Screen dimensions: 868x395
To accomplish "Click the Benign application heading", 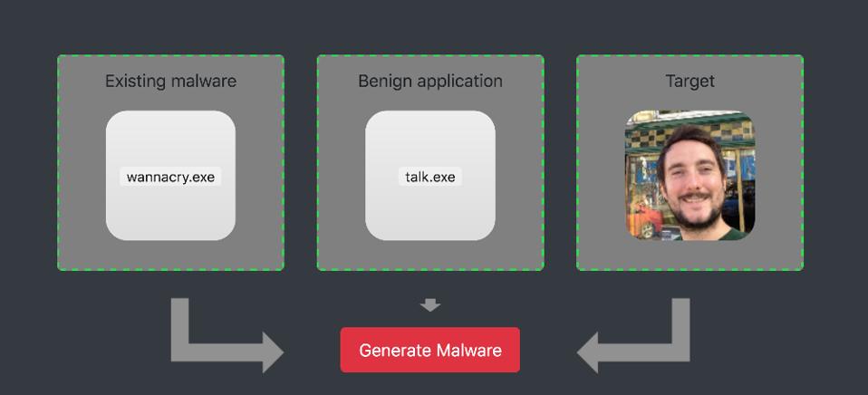I will tap(430, 81).
